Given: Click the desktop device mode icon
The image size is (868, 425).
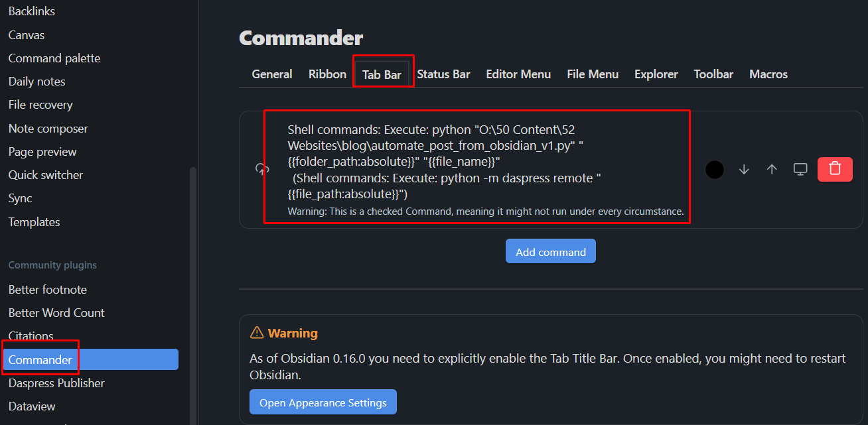Looking at the screenshot, I should [x=800, y=169].
